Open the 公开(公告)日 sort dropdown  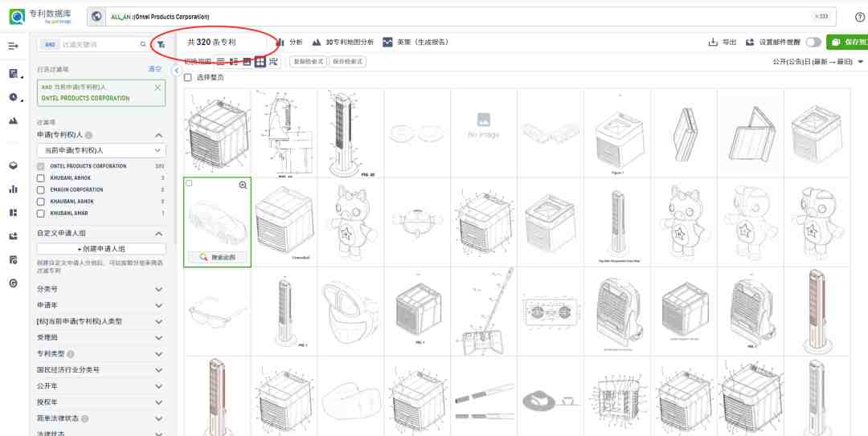click(x=817, y=61)
